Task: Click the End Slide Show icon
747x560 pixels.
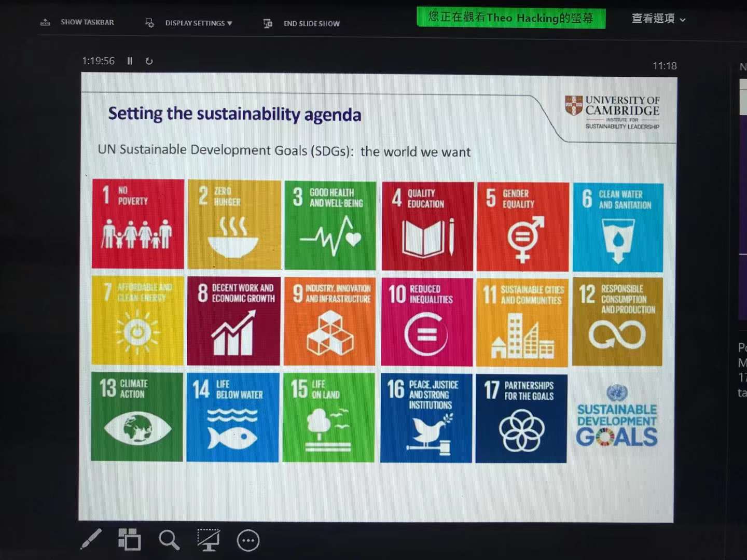Action: (x=268, y=23)
